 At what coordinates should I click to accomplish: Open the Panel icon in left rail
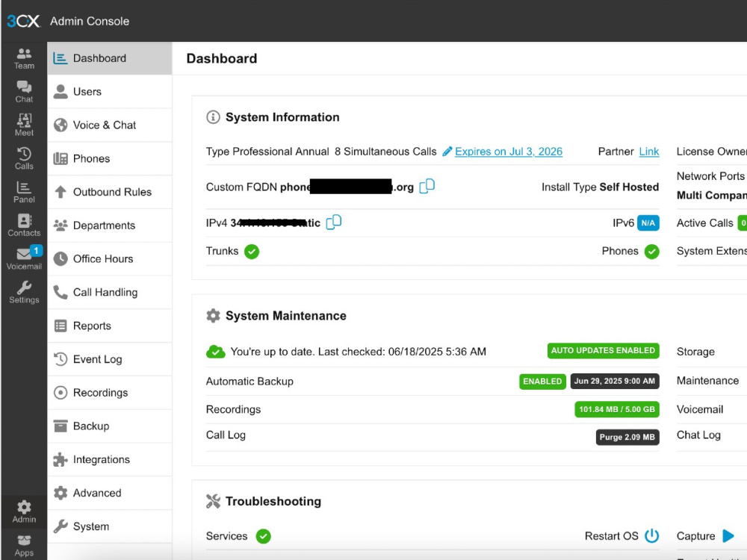pos(24,192)
